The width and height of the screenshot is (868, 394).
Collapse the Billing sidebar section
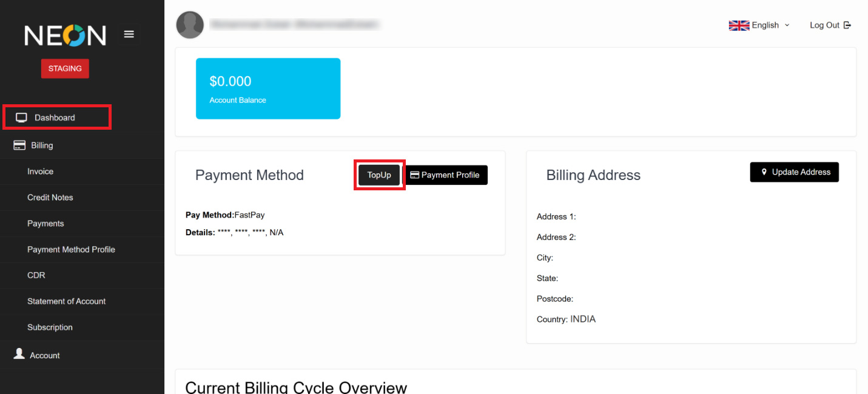[42, 145]
